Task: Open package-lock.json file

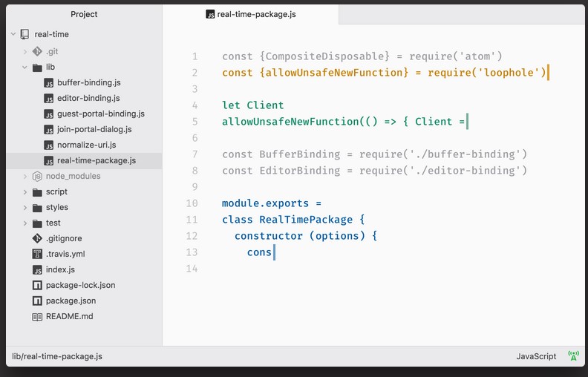Action: [81, 285]
